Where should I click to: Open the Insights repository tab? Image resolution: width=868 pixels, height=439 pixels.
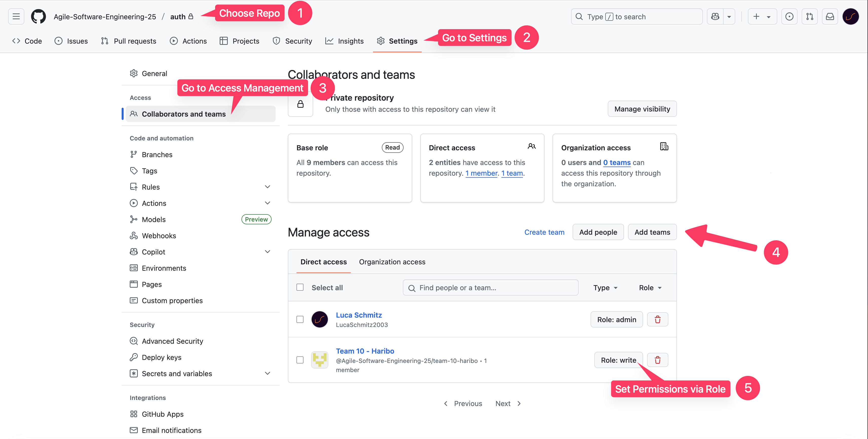pos(344,41)
